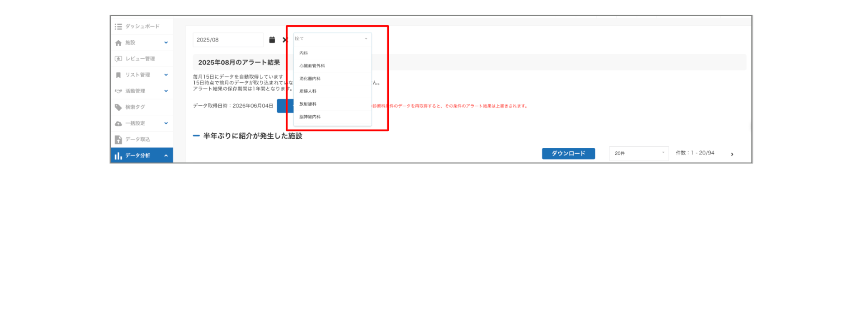Click the 件数:1 - 20/94 count text
This screenshot has width=868, height=310.
pyautogui.click(x=695, y=153)
